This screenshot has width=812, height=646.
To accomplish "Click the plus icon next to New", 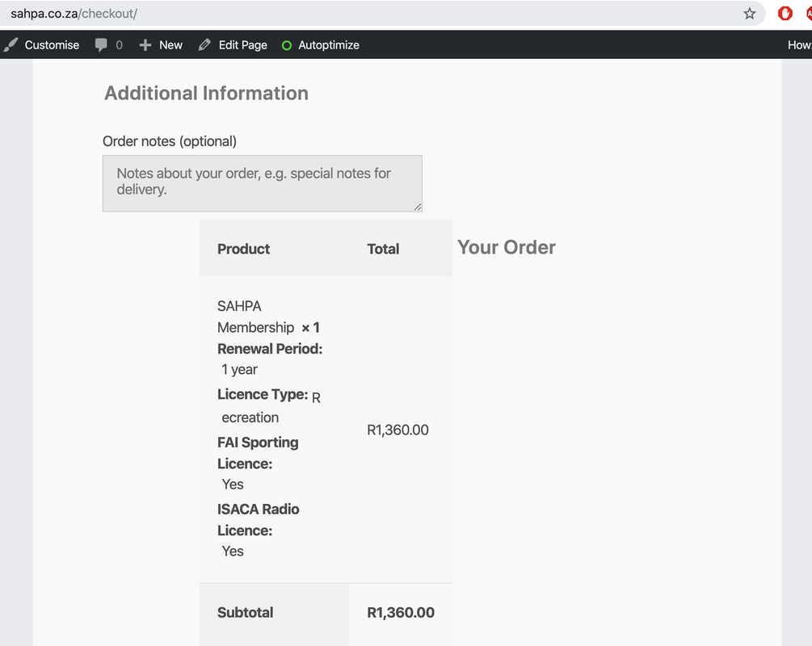I will 145,45.
